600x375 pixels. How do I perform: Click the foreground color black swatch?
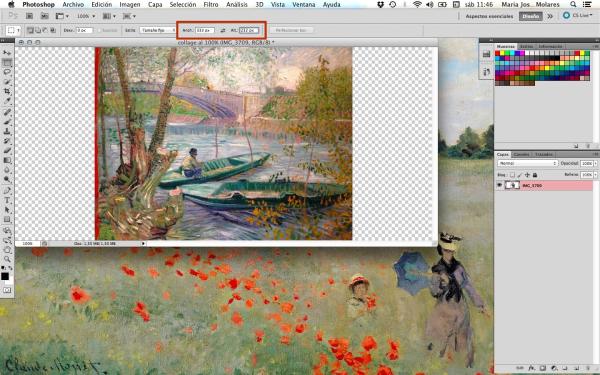(5, 276)
